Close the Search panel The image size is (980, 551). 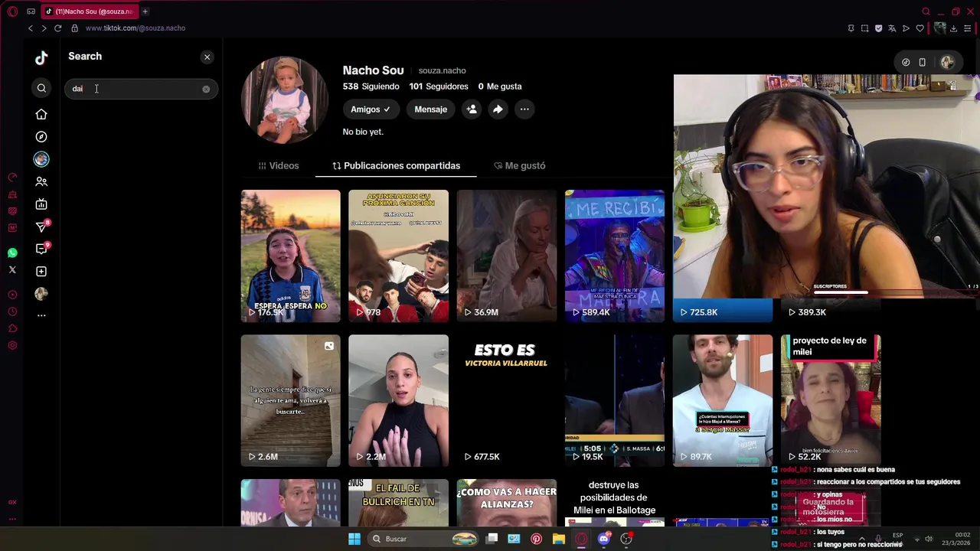(x=207, y=57)
